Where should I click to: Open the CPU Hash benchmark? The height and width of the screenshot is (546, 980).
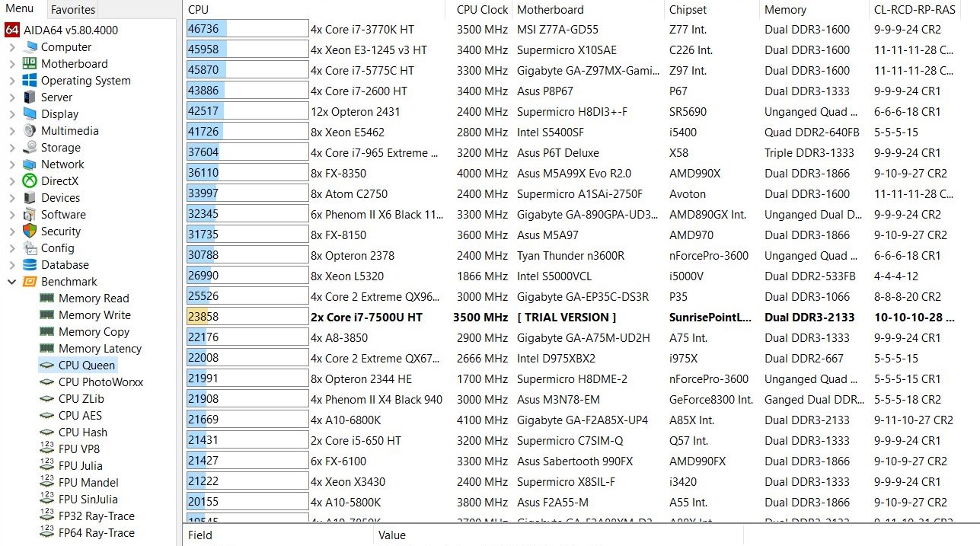(83, 433)
